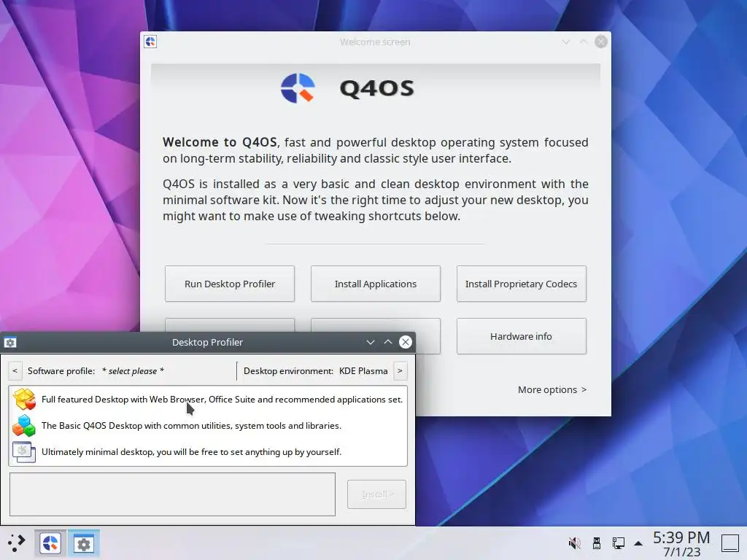
Task: Maximize the Desktop Profiler window
Action: coord(388,342)
